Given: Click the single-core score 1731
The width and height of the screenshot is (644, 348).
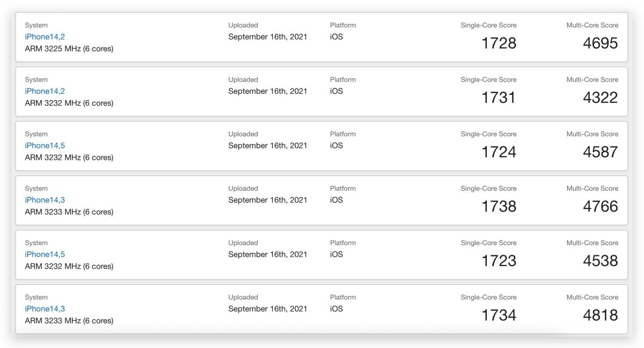Looking at the screenshot, I should coord(499,98).
